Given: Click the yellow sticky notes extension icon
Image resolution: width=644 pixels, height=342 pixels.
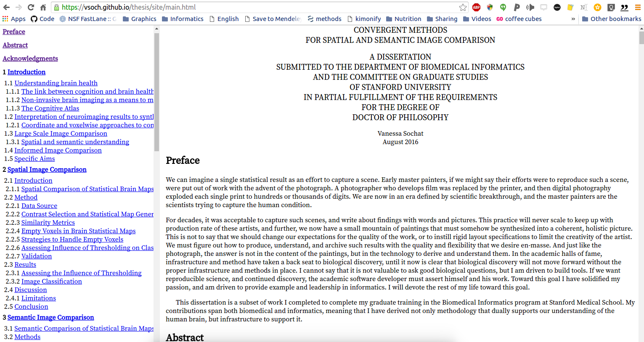Looking at the screenshot, I should tap(570, 7).
